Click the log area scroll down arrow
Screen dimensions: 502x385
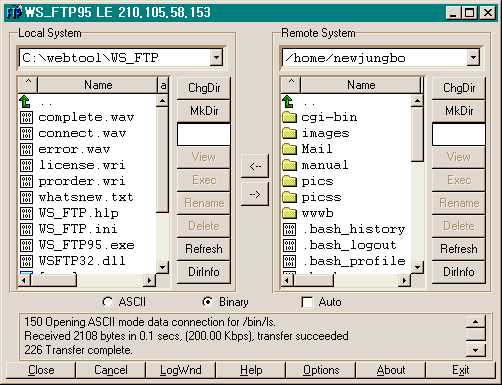[476, 350]
